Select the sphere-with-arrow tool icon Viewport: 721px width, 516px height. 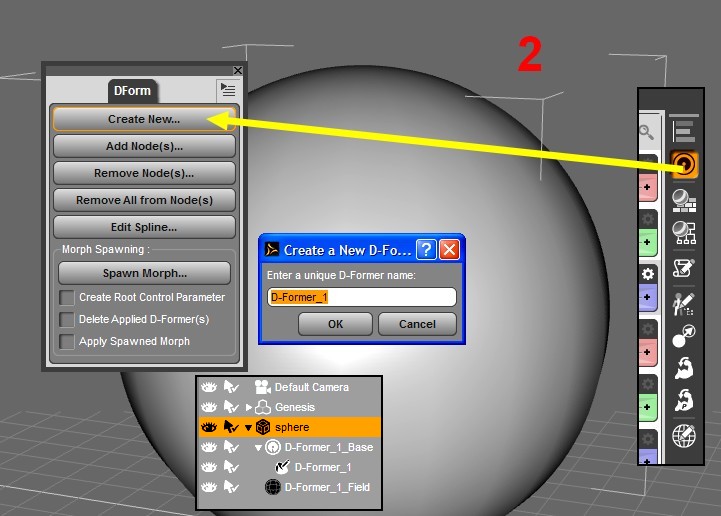[x=684, y=336]
